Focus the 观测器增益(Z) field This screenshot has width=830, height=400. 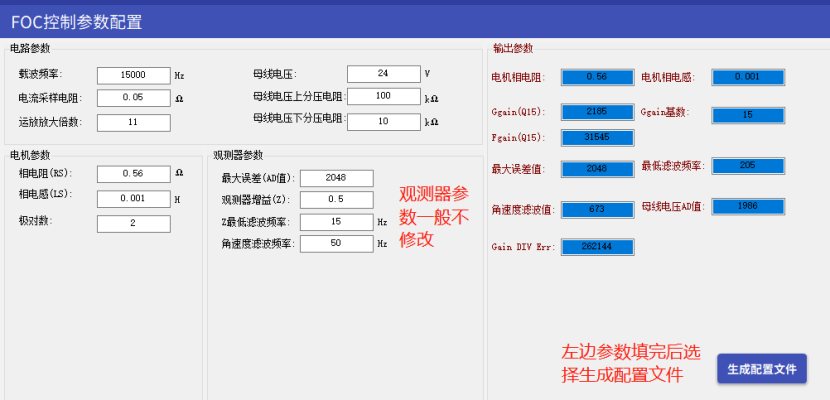tap(336, 200)
